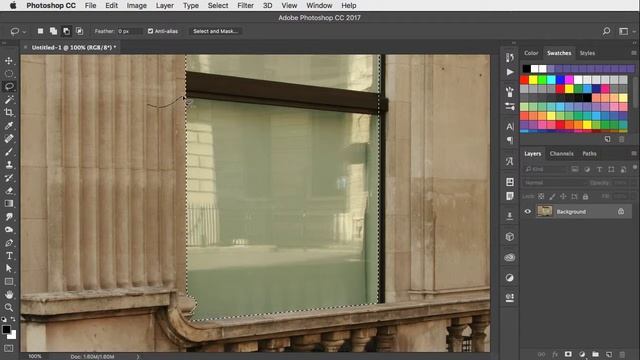The image size is (640, 360).
Task: Select the Eraser tool
Action: click(x=9, y=191)
